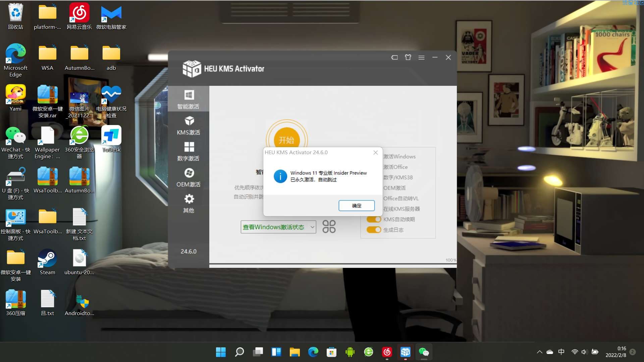Click the blue info icon in dialog
Viewport: 644px width, 362px height.
[280, 176]
